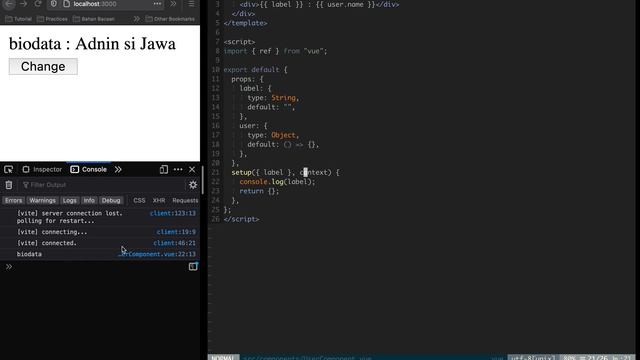The image size is (640, 360).
Task: Toggle the Debug filter
Action: [111, 200]
